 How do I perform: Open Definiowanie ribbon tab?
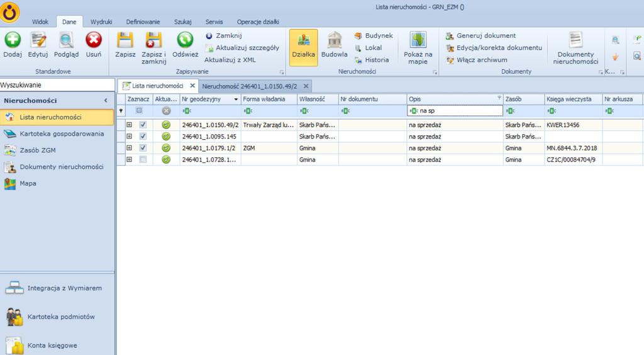click(143, 22)
